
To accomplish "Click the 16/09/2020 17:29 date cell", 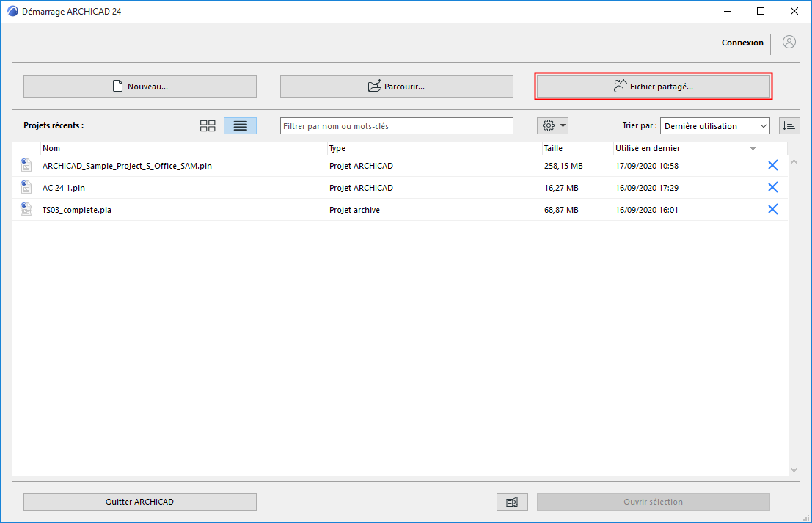I will 647,188.
